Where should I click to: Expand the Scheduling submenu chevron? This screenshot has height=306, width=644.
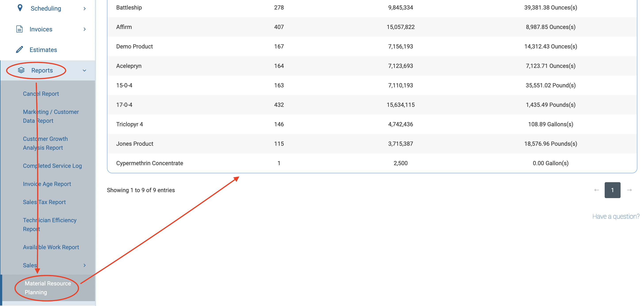(x=84, y=8)
